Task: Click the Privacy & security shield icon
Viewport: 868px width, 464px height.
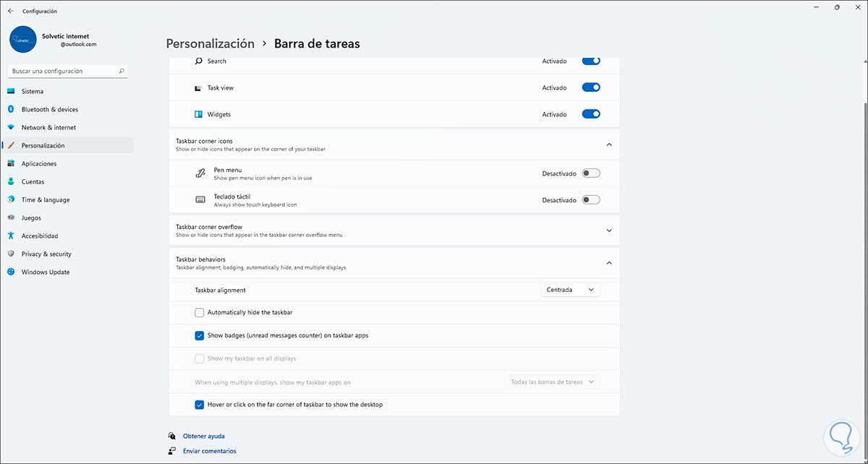Action: pyautogui.click(x=11, y=254)
